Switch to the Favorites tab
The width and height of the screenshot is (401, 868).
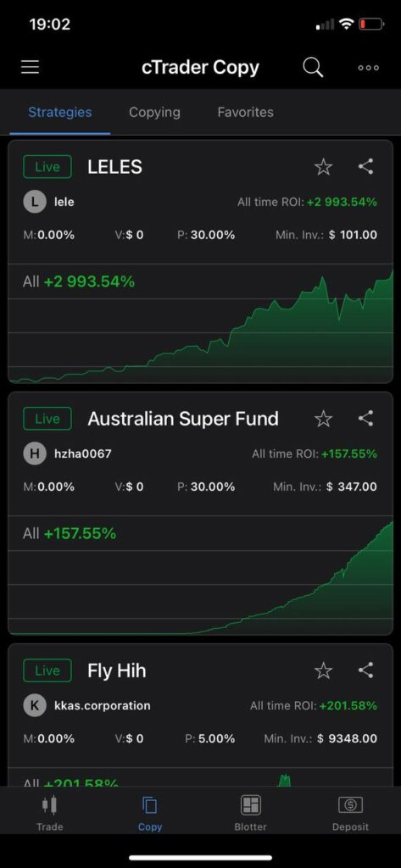point(245,113)
